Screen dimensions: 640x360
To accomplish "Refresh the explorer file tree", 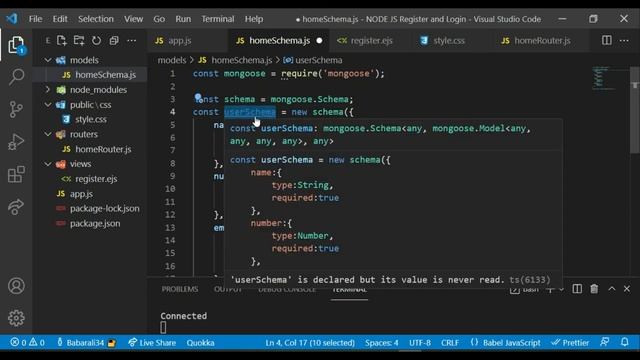I will tap(96, 40).
